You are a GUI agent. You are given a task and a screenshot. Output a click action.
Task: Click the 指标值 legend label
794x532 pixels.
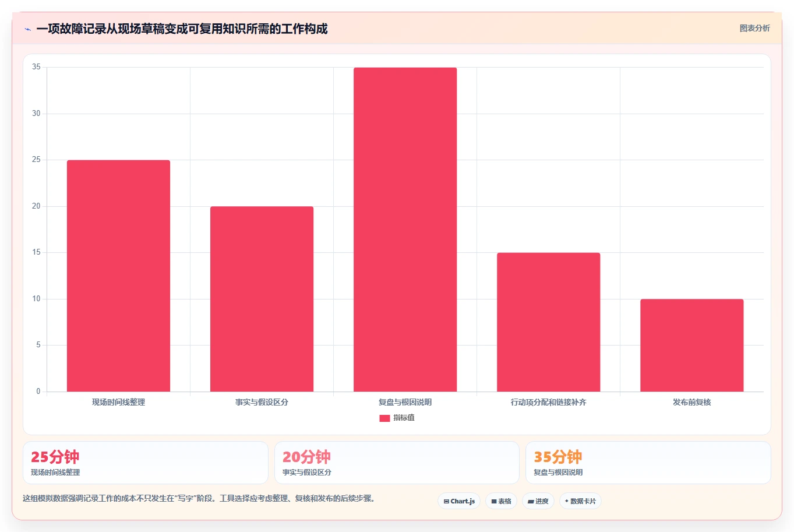point(404,418)
